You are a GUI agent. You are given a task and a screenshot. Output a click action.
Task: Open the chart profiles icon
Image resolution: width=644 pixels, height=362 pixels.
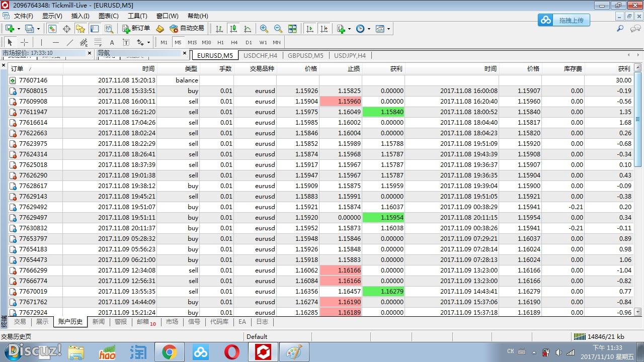29,29
